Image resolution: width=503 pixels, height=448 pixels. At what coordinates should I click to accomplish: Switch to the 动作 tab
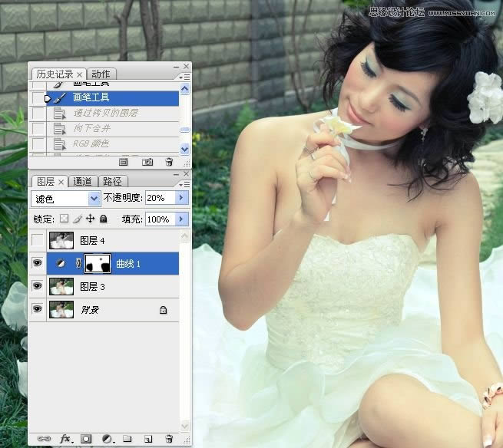point(101,74)
